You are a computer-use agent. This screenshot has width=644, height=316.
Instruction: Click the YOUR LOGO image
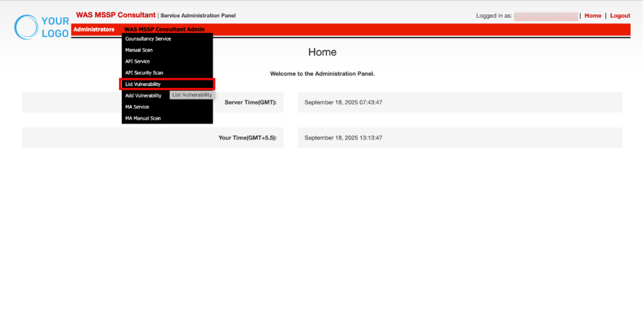pyautogui.click(x=41, y=27)
